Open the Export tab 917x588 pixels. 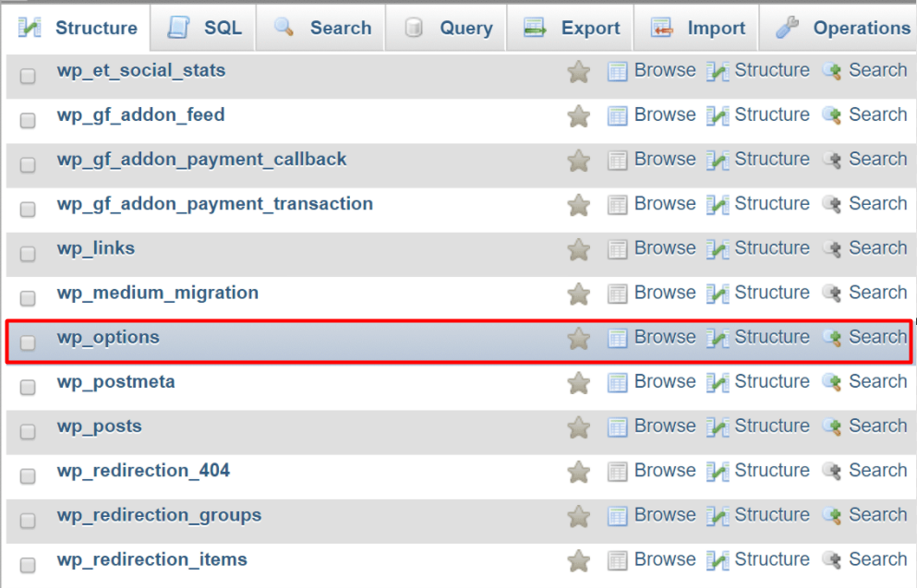click(x=571, y=28)
